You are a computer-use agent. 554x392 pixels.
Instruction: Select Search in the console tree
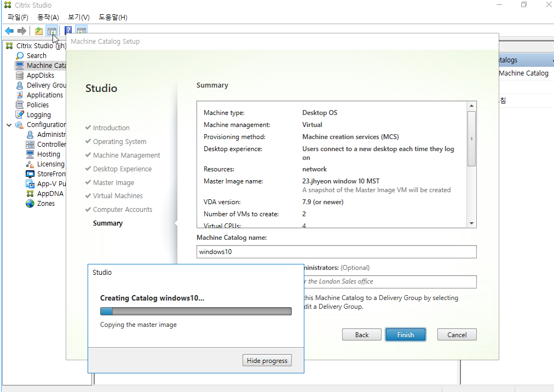36,55
